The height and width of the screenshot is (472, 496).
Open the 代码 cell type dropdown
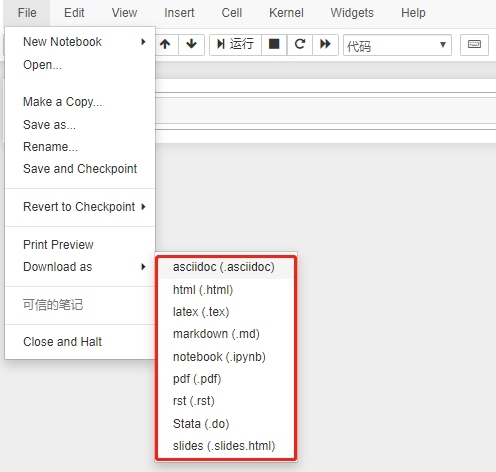(397, 45)
